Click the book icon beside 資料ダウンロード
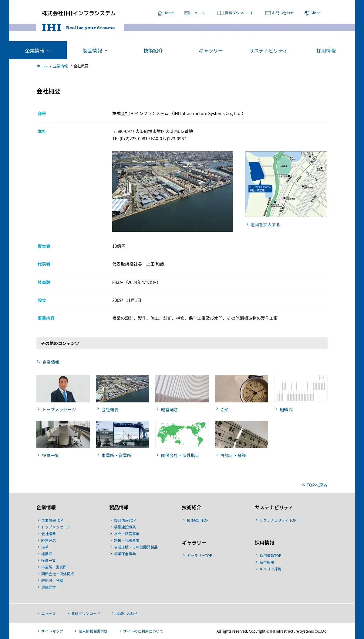The image size is (364, 639). pyautogui.click(x=220, y=13)
